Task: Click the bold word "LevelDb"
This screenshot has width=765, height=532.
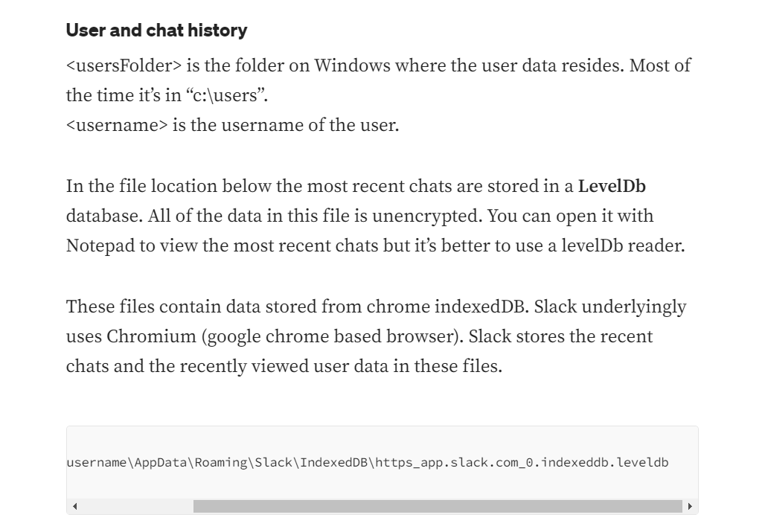Action: pos(612,186)
